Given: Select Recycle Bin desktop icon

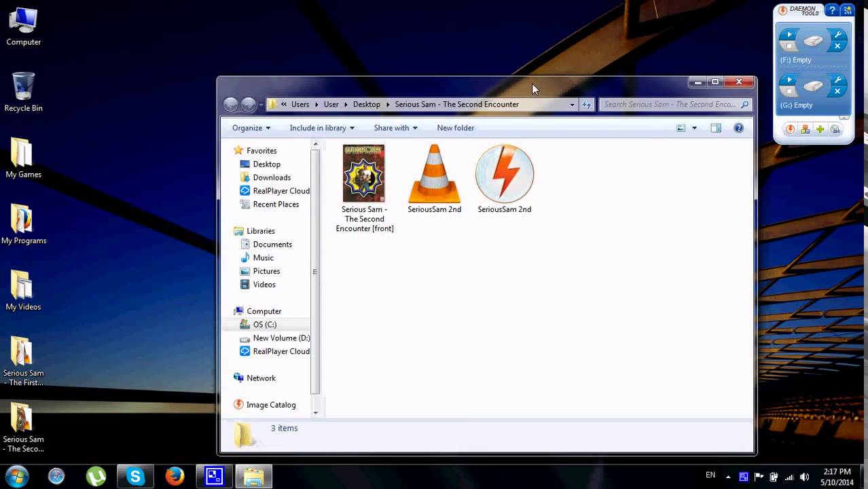Looking at the screenshot, I should [x=23, y=92].
